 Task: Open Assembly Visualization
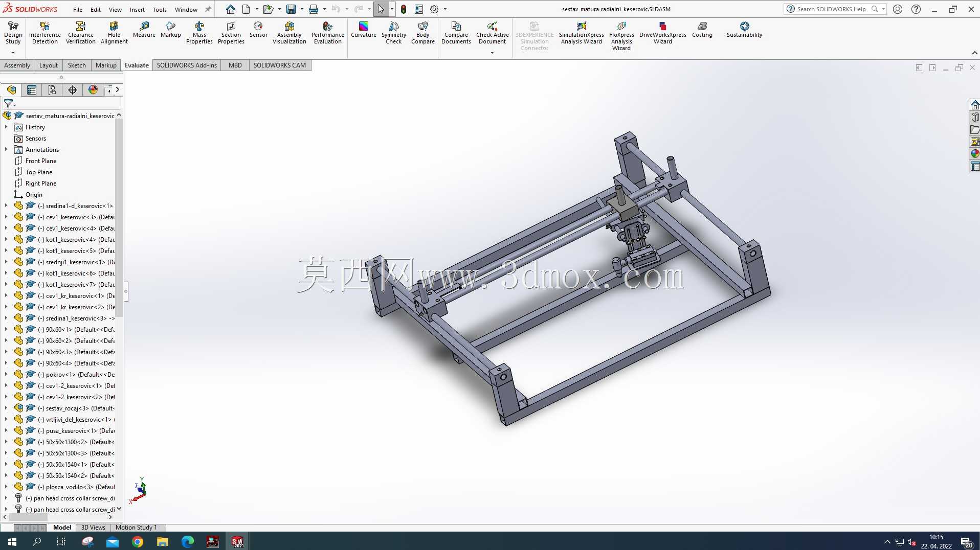[x=289, y=33]
